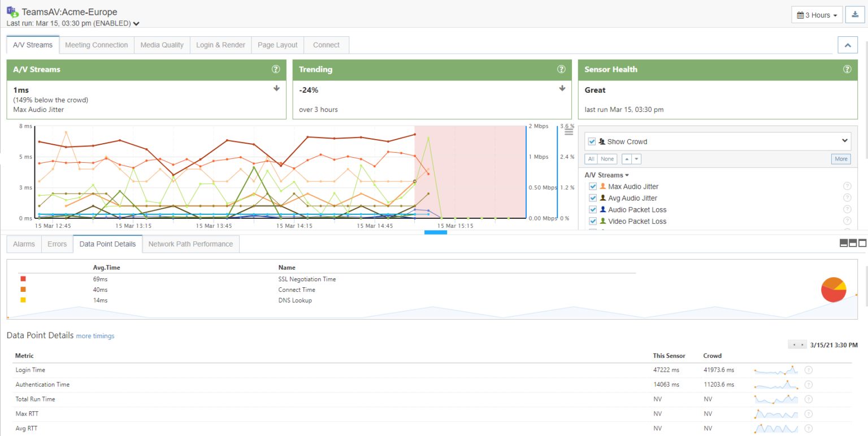Click the help icon next to Sensor Health header
Viewport: 868px width, 436px height.
(x=847, y=69)
